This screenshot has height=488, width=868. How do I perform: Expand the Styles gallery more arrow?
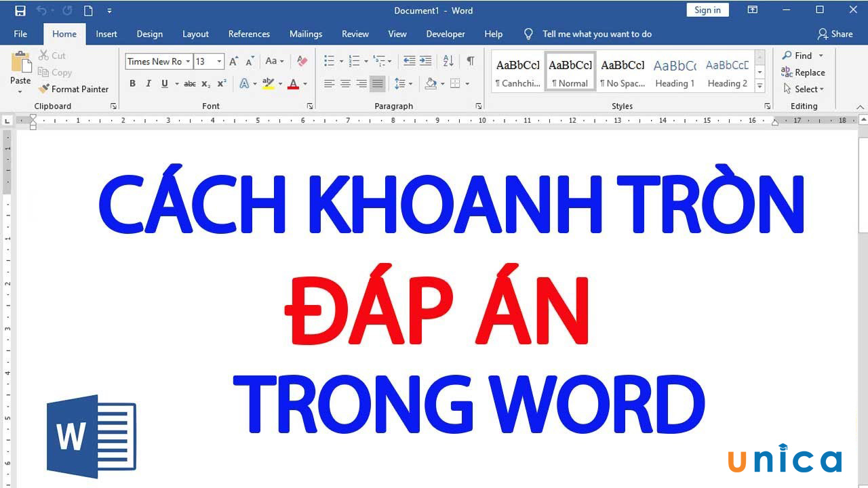coord(759,86)
